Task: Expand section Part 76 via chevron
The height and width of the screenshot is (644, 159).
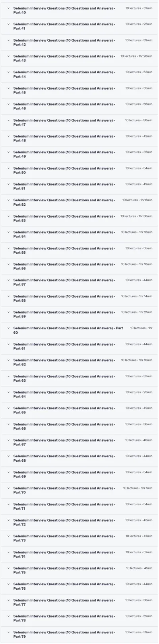Action: coord(8,584)
